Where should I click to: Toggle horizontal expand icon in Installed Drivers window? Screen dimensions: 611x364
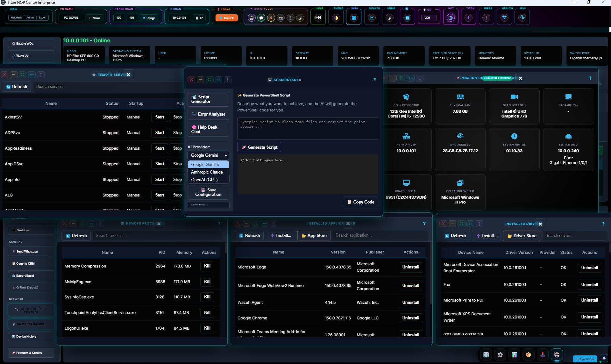[471, 224]
